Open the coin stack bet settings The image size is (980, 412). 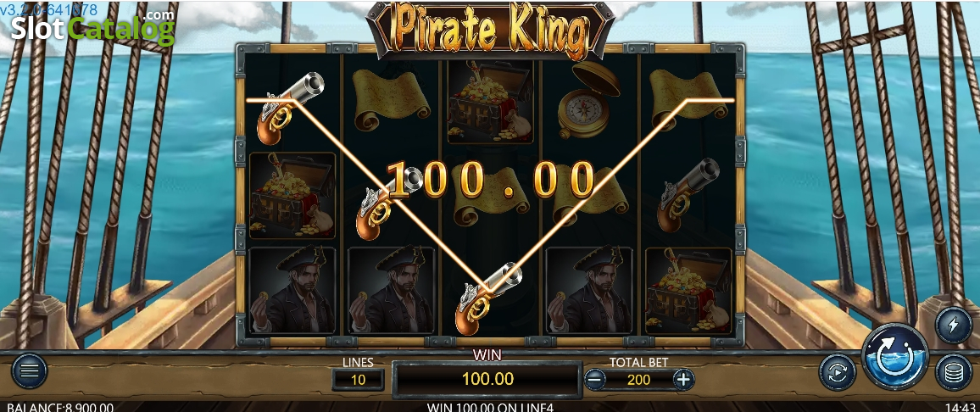(953, 372)
